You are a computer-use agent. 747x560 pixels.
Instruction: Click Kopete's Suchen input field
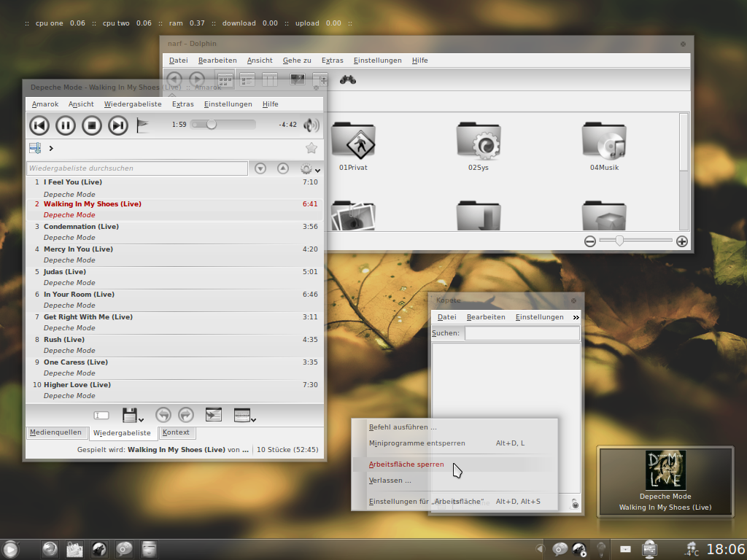click(x=522, y=333)
